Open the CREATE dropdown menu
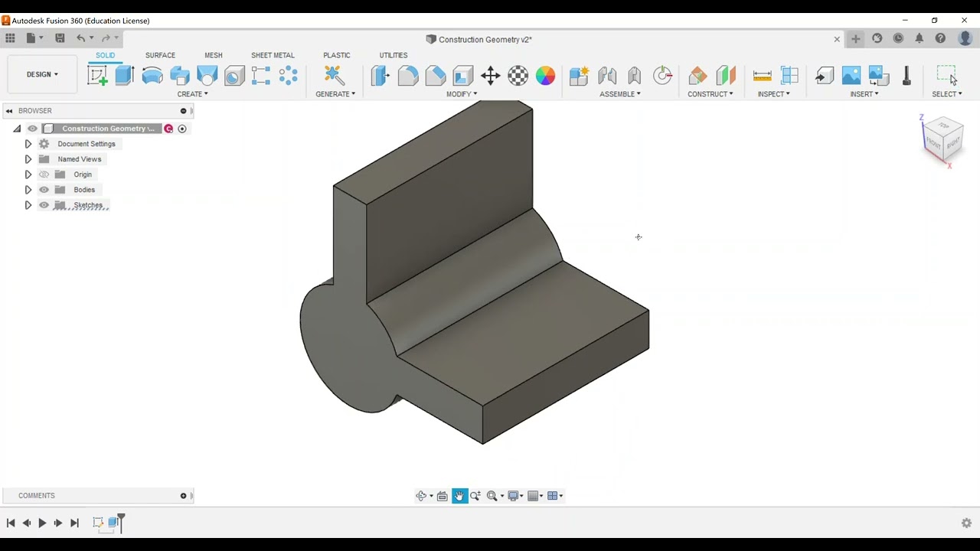Image resolution: width=980 pixels, height=551 pixels. click(x=192, y=94)
